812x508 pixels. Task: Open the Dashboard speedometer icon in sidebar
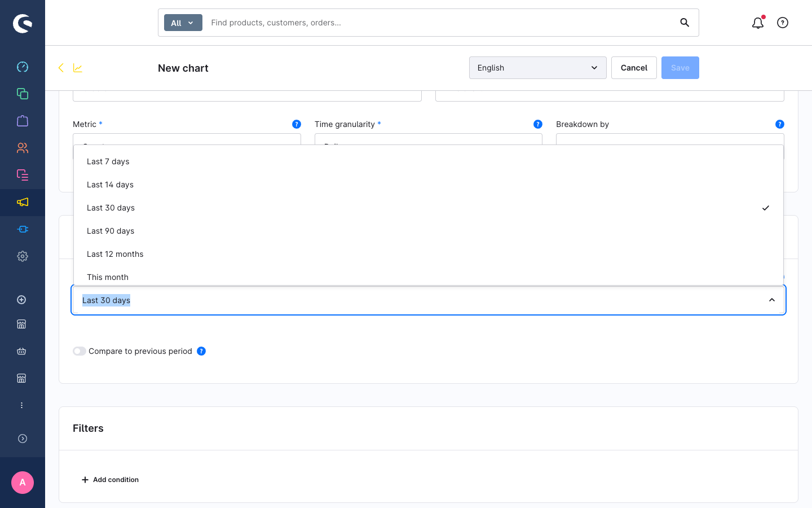(x=23, y=67)
